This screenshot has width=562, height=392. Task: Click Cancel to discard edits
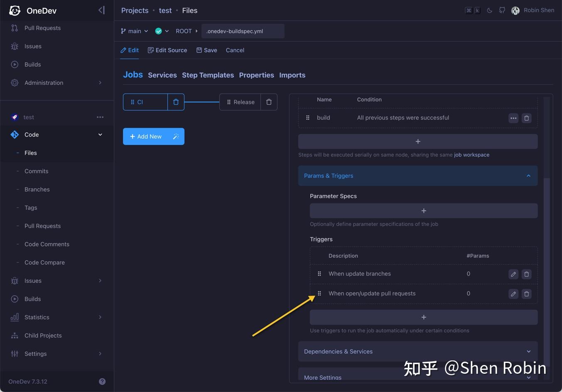(235, 50)
